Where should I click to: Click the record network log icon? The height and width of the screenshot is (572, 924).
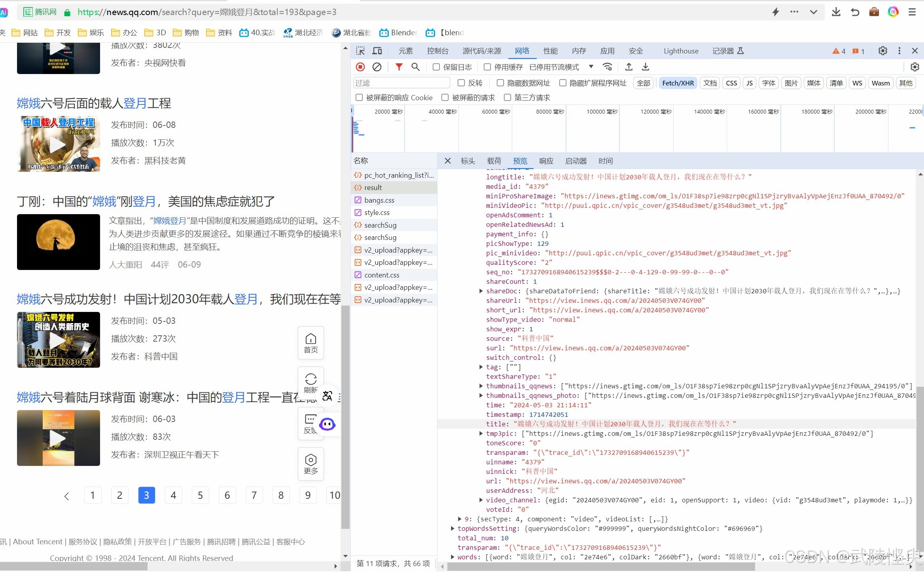360,67
